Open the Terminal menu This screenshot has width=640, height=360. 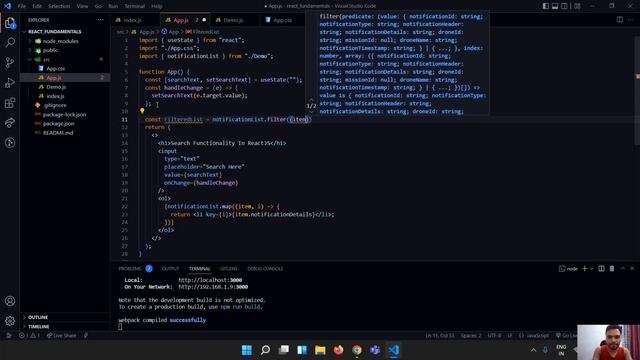tap(135, 6)
